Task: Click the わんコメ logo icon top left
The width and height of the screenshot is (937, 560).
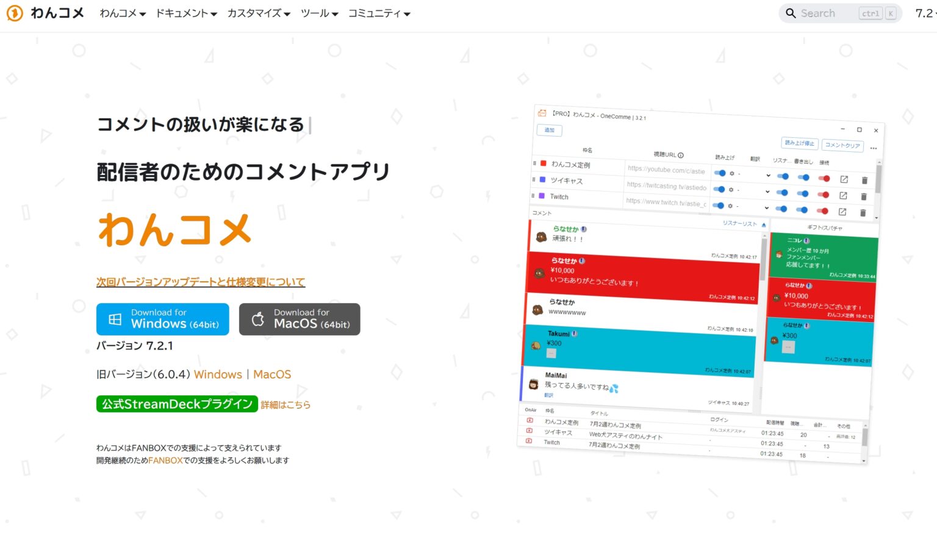Action: click(13, 13)
